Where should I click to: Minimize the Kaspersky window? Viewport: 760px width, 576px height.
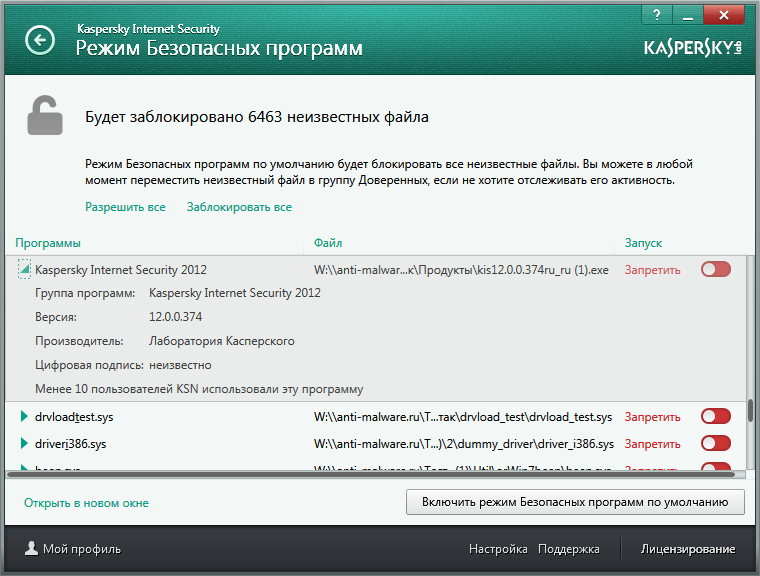click(687, 15)
